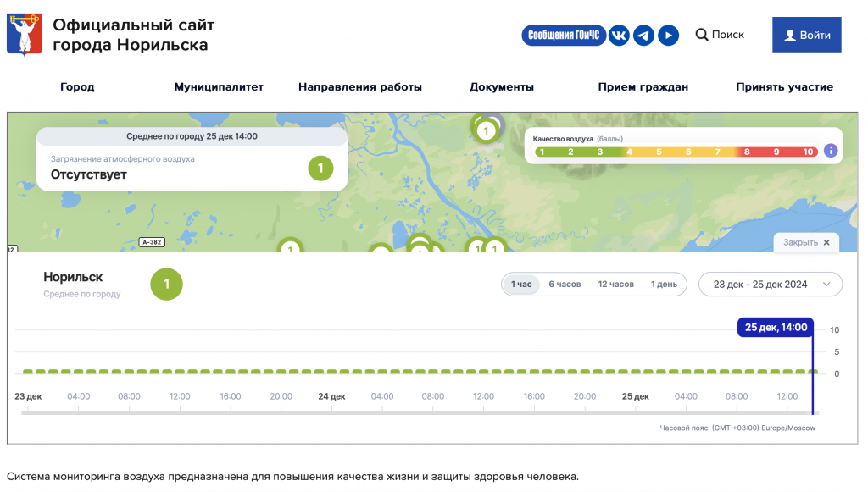Click the Норильск heading in chart panel
Screen dimensions: 868x492
(73, 277)
